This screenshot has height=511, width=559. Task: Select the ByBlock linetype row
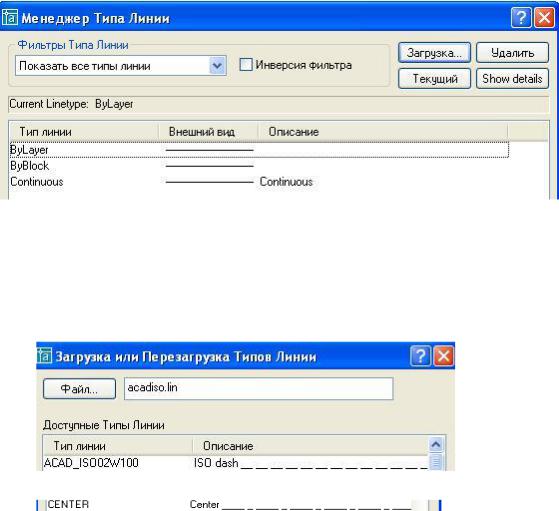[x=259, y=166]
